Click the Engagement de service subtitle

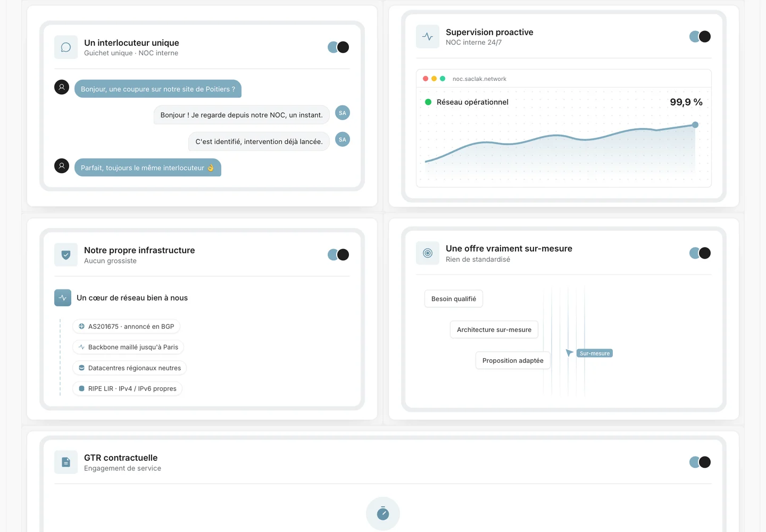tap(122, 468)
